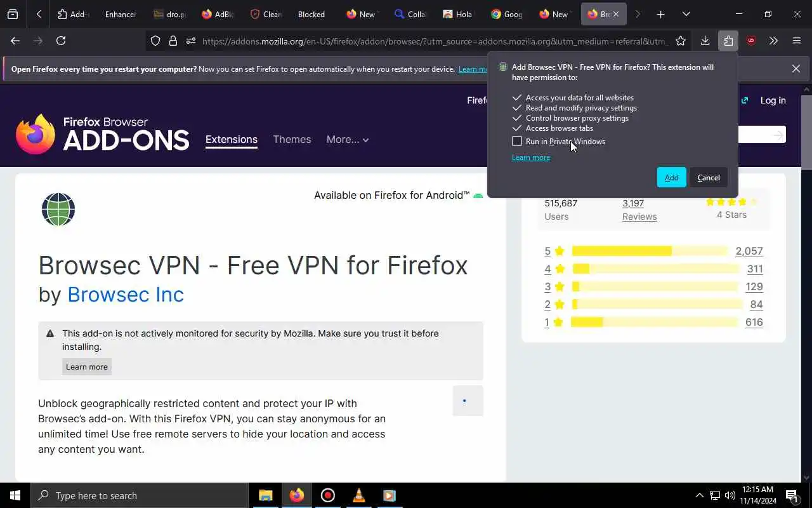Open the Windows notification center

point(792,495)
